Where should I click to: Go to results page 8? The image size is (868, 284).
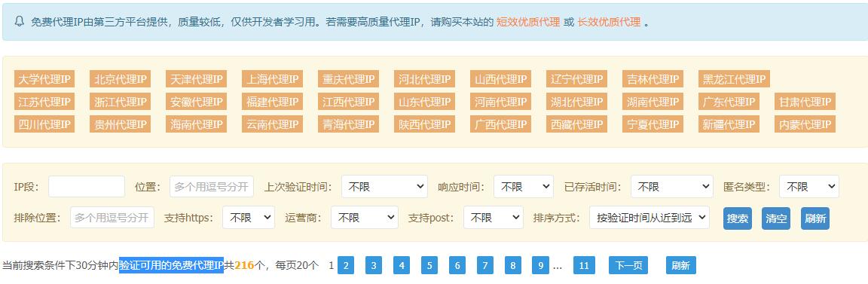point(512,266)
